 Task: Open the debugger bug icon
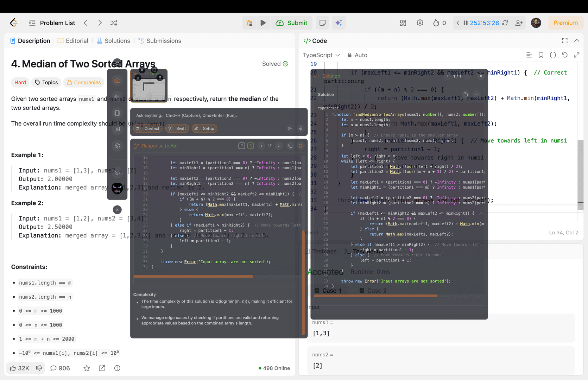pos(249,23)
